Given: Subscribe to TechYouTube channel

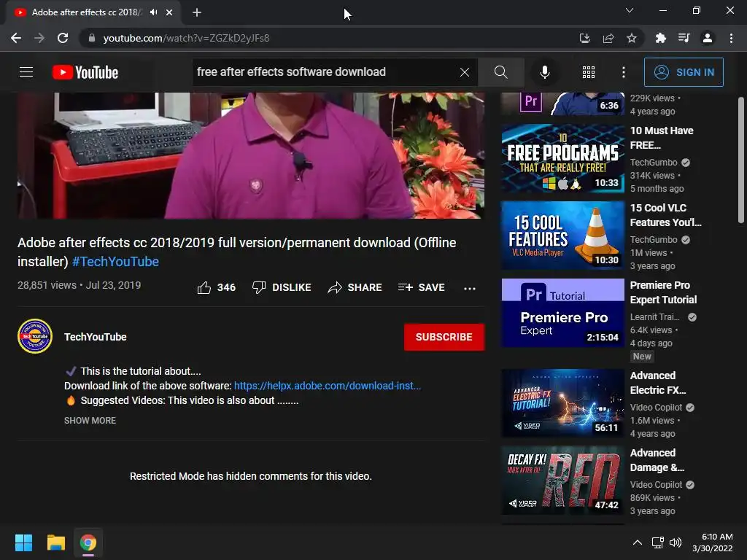Looking at the screenshot, I should (x=444, y=337).
